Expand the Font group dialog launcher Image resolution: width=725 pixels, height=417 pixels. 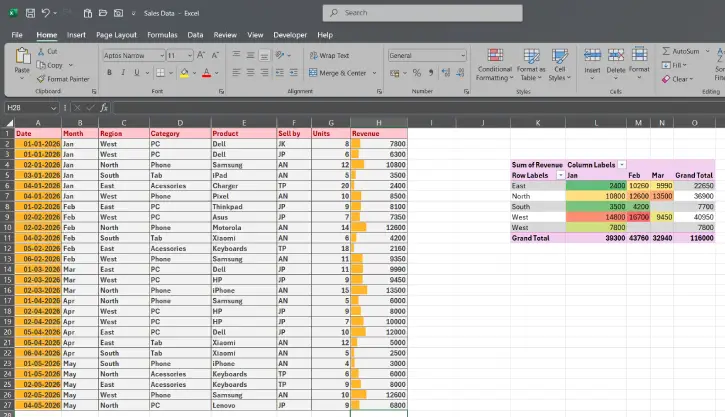pyautogui.click(x=221, y=92)
